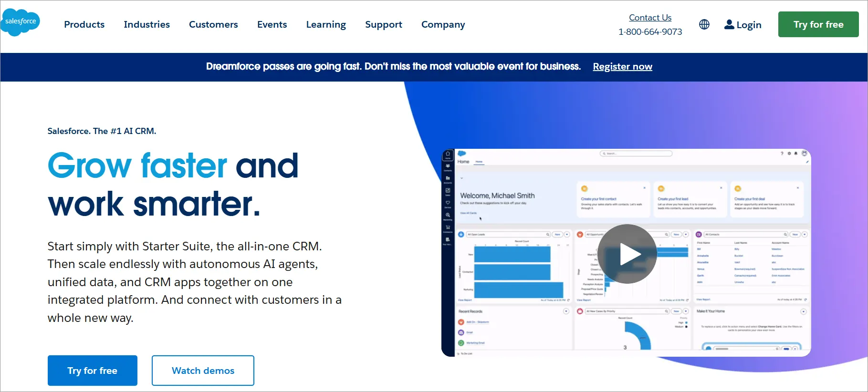Open the Learning menu
The image size is (868, 392).
[x=326, y=24]
